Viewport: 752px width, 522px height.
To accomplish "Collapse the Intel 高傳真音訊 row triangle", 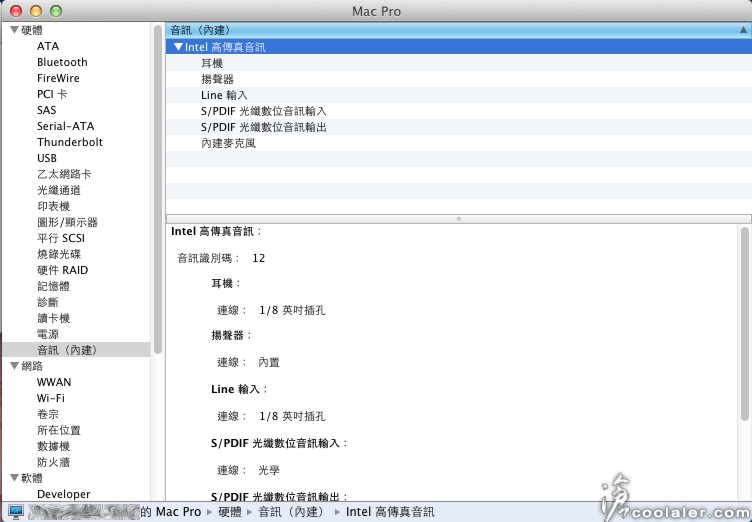I will [178, 47].
